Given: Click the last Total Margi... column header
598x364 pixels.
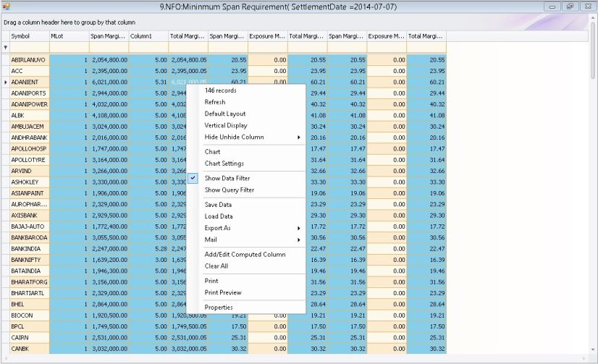Looking at the screenshot, I should [x=426, y=36].
